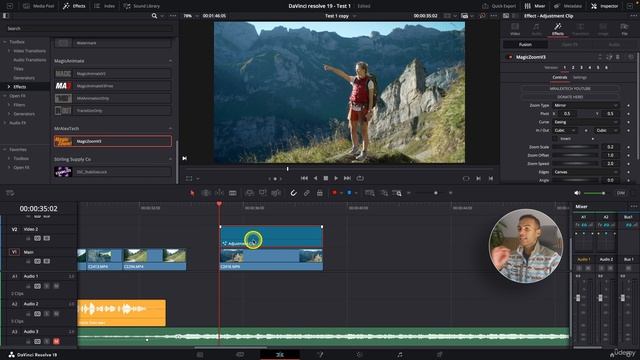This screenshot has height=360, width=640.
Task: Click the DIM audio button
Action: [621, 193]
